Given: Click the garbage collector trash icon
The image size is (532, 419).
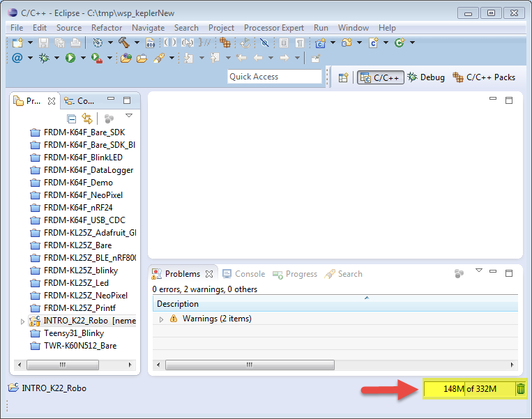Looking at the screenshot, I should click(x=521, y=389).
